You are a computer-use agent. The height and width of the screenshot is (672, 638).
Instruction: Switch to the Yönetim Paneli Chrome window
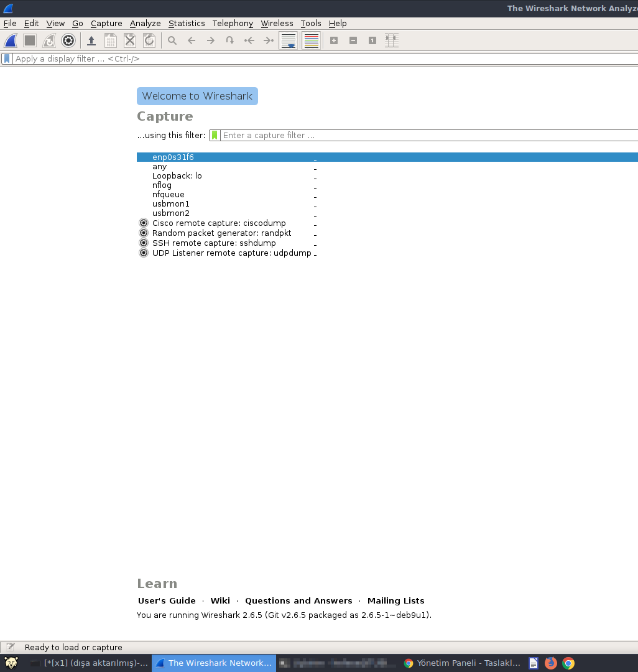463,663
